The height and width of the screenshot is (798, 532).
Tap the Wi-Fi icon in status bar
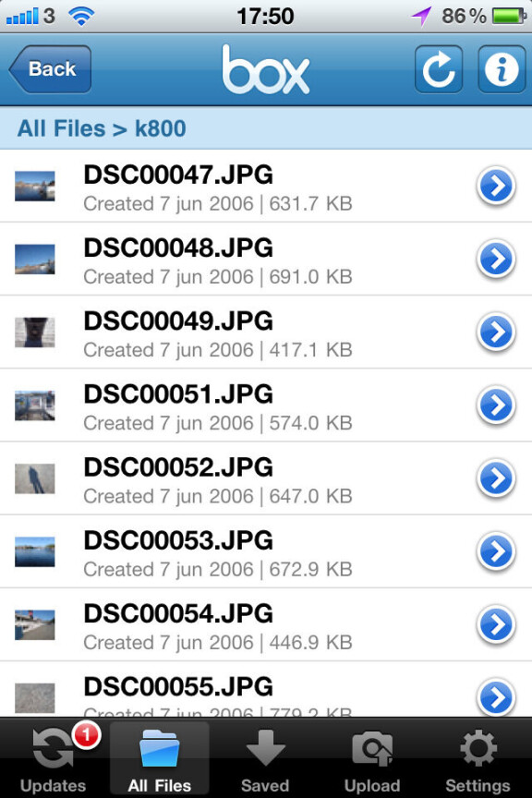click(82, 17)
